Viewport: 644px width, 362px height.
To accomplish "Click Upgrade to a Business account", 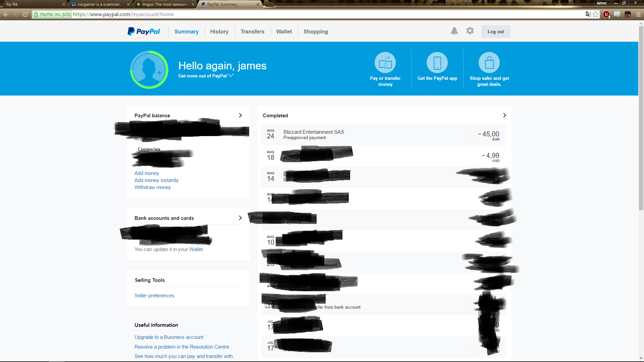I will tap(169, 337).
